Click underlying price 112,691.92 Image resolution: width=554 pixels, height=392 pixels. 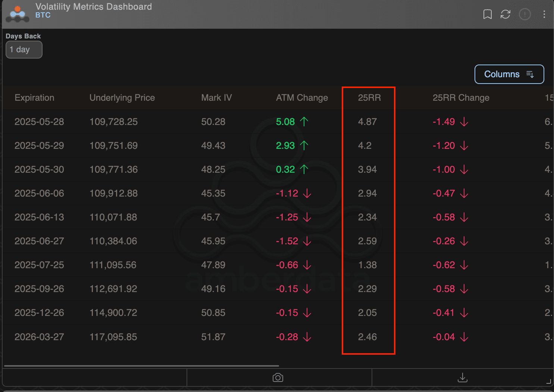tap(113, 289)
